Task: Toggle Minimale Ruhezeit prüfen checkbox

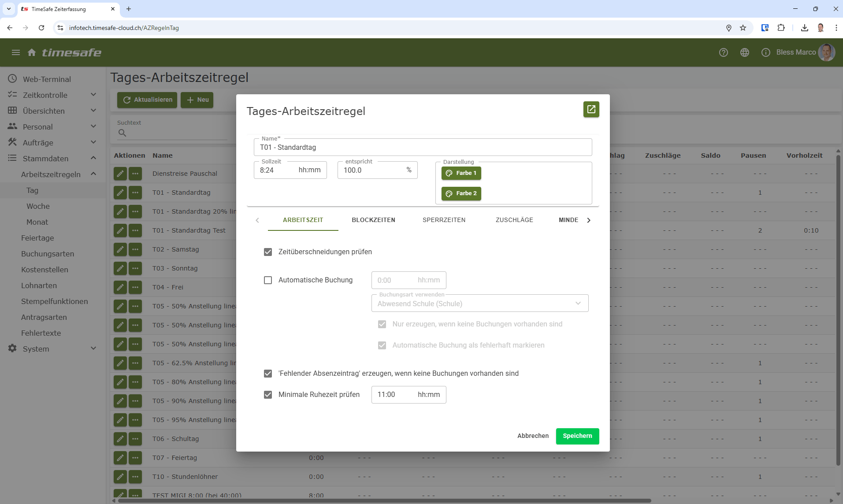Action: point(268,395)
